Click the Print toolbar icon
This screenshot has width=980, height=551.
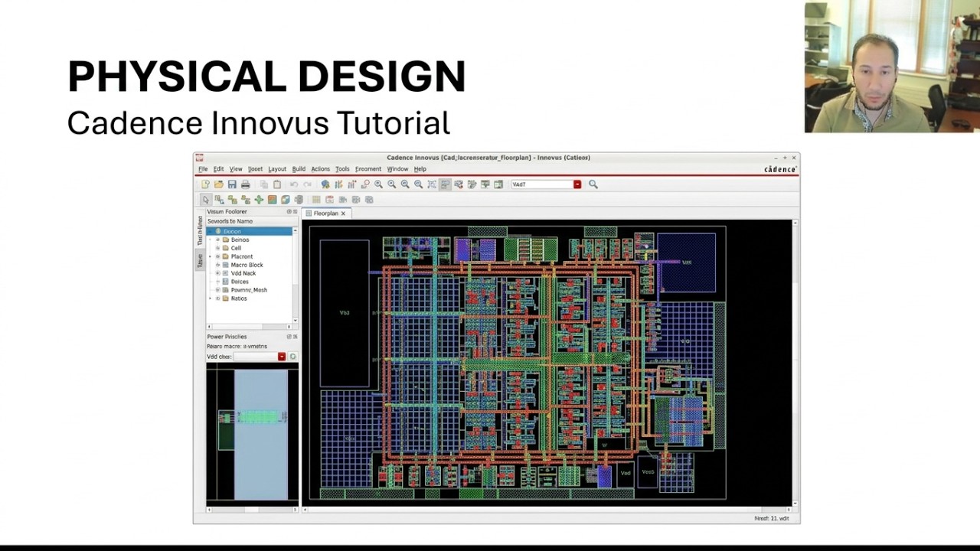pos(245,184)
